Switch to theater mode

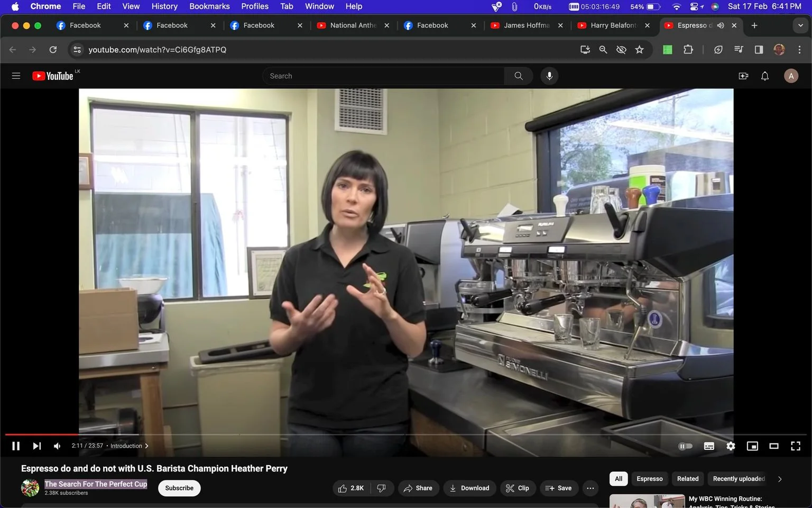point(773,446)
